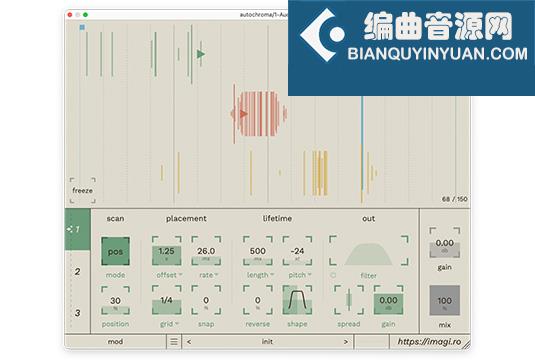Click the out section gain 0.00 box
The height and width of the screenshot is (363, 535).
tap(388, 300)
